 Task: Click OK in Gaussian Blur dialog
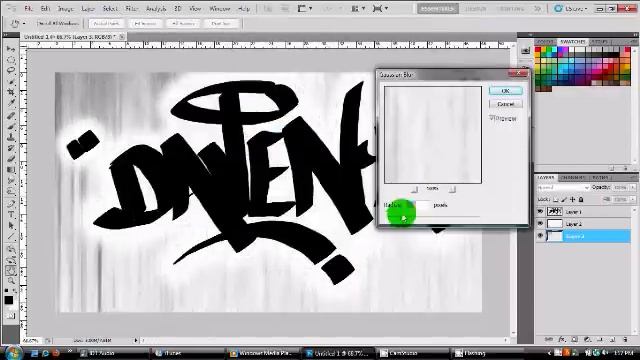(x=506, y=91)
